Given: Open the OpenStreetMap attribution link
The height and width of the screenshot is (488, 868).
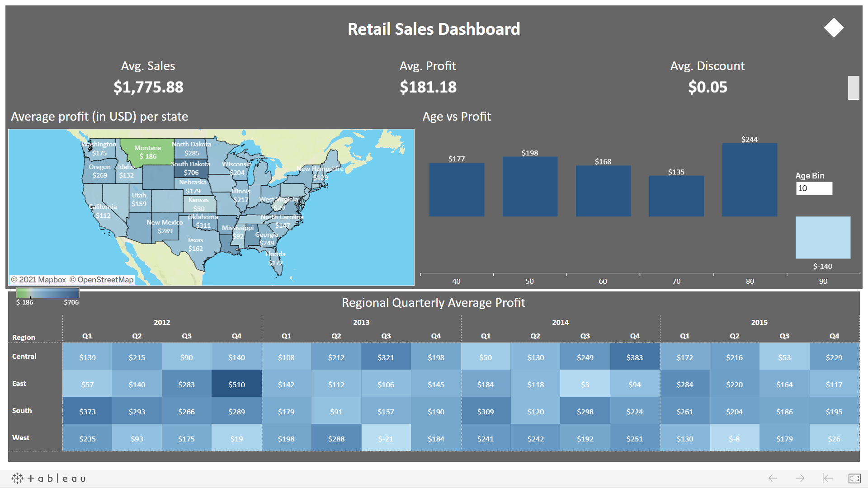Looking at the screenshot, I should (x=102, y=279).
